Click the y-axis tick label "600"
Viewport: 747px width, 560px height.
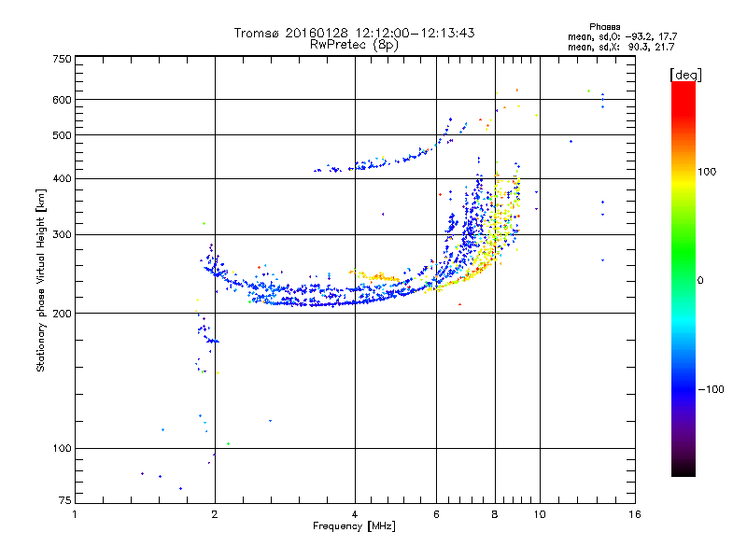click(x=62, y=100)
